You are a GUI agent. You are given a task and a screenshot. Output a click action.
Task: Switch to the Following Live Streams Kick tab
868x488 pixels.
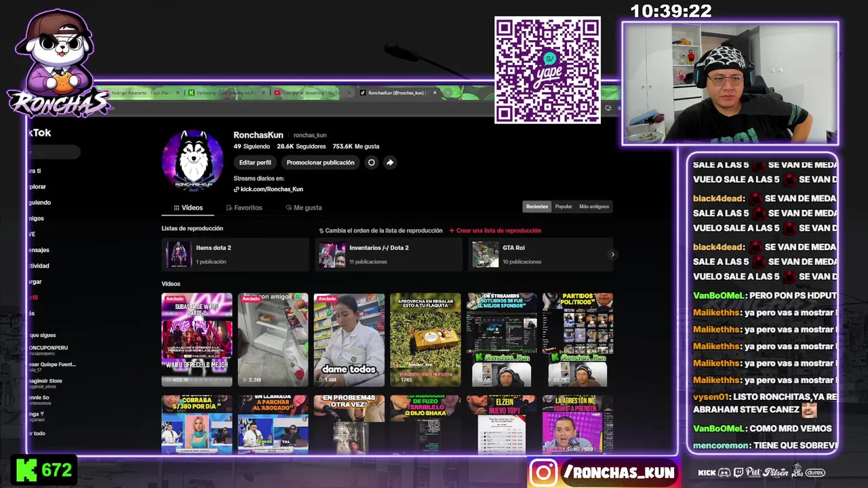[x=226, y=93]
